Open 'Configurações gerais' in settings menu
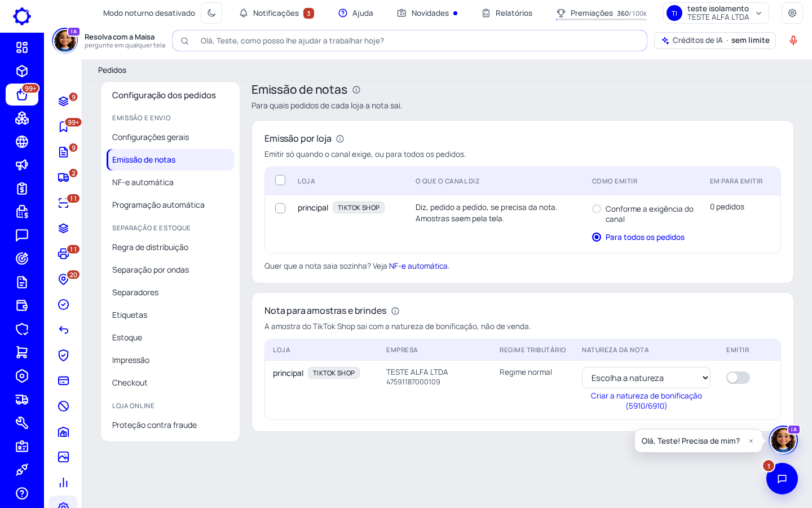 [170, 137]
